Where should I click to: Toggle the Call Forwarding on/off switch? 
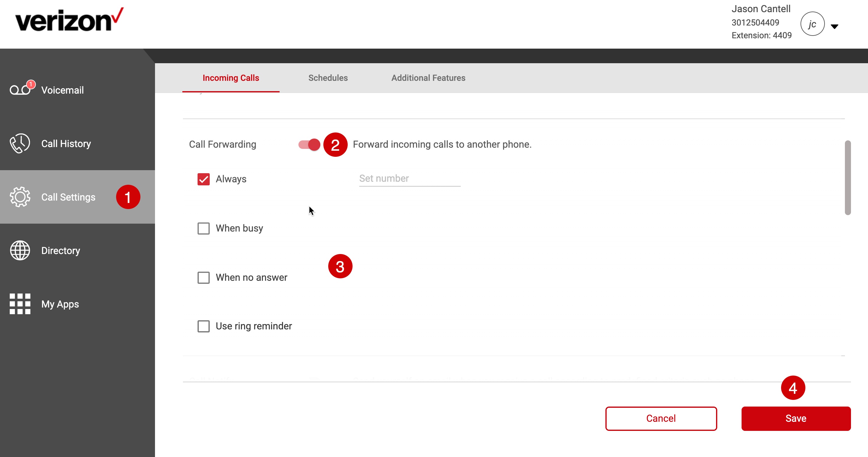309,144
